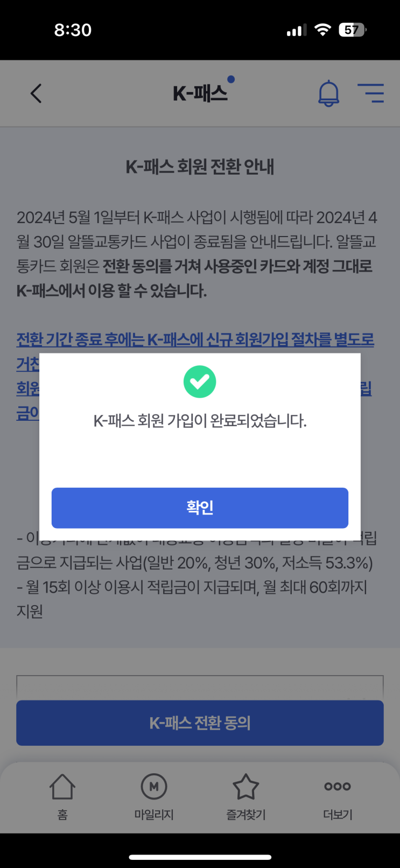This screenshot has width=400, height=868.
Task: Click the cellular signal bars
Action: (297, 30)
